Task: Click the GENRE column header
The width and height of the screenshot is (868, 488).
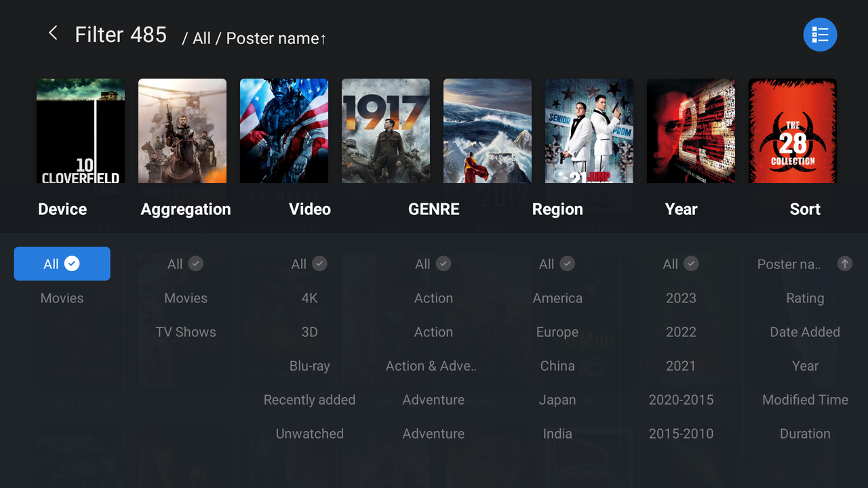Action: point(434,209)
